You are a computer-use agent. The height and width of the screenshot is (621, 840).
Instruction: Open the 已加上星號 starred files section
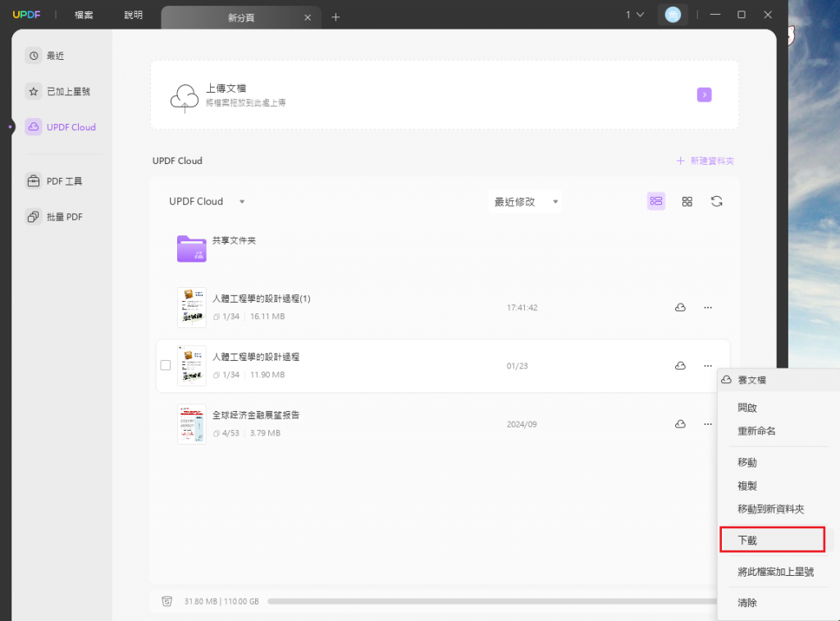pos(58,92)
